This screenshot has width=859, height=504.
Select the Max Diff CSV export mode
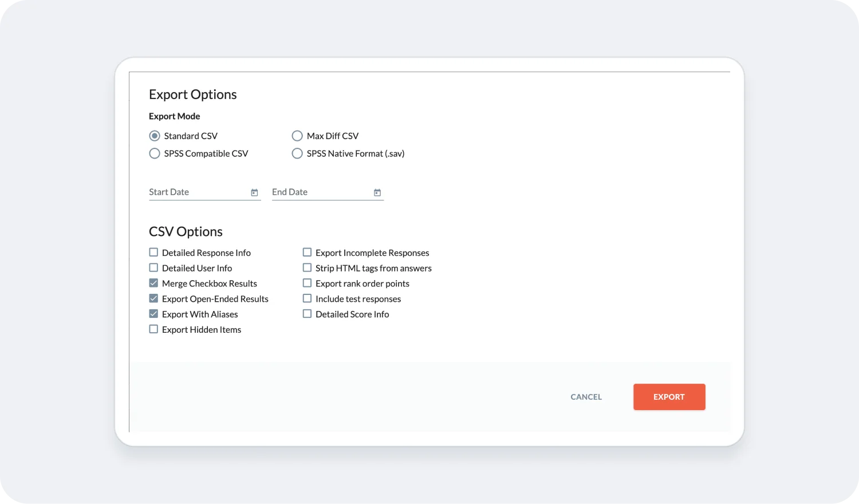click(297, 136)
